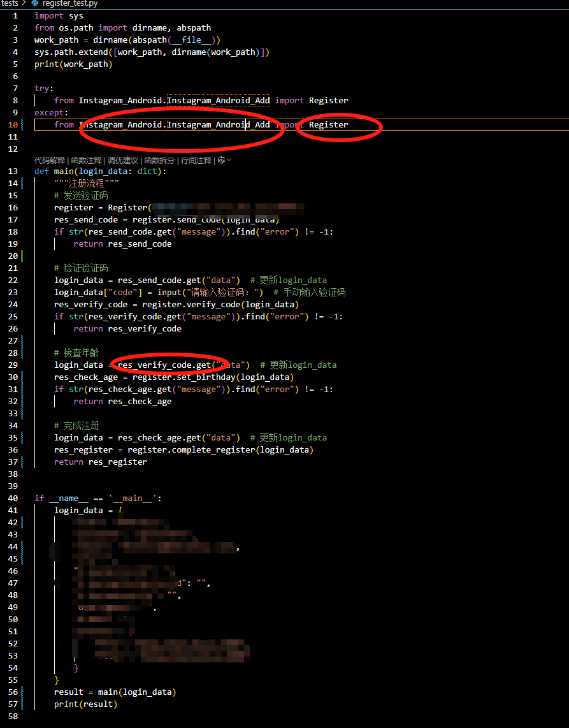Open the register_test.py breadcrumb item
569x728 pixels.
click(70, 3)
